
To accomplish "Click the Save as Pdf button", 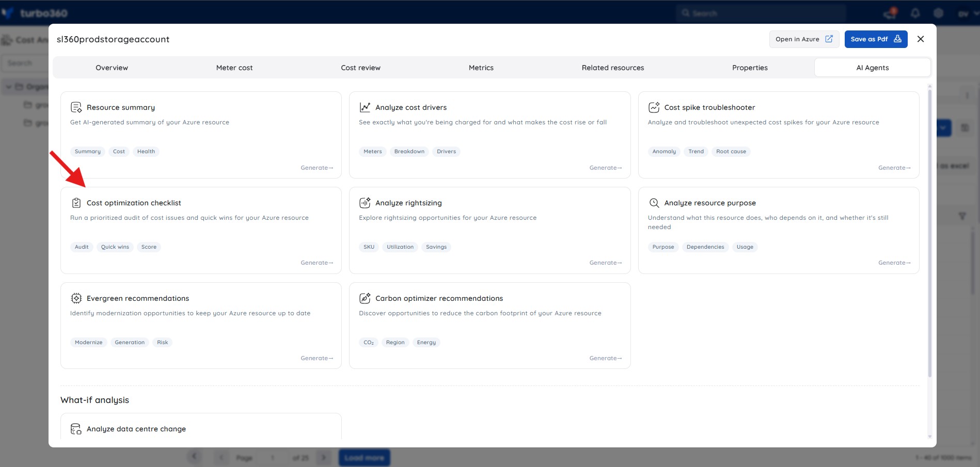I will coord(876,39).
